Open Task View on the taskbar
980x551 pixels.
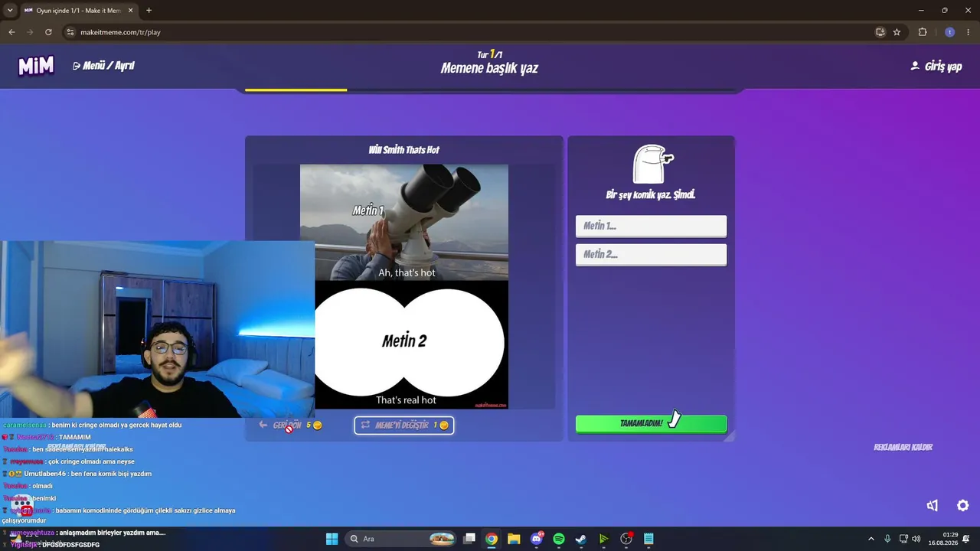click(469, 539)
